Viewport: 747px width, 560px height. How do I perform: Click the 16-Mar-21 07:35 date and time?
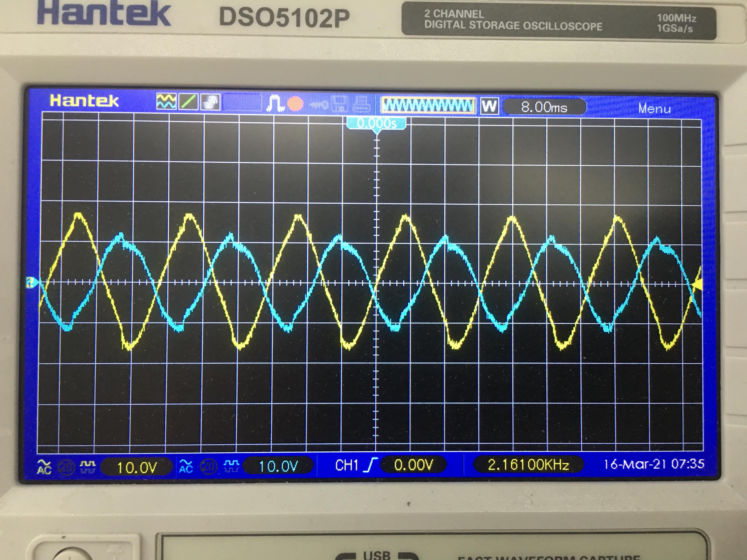(654, 464)
